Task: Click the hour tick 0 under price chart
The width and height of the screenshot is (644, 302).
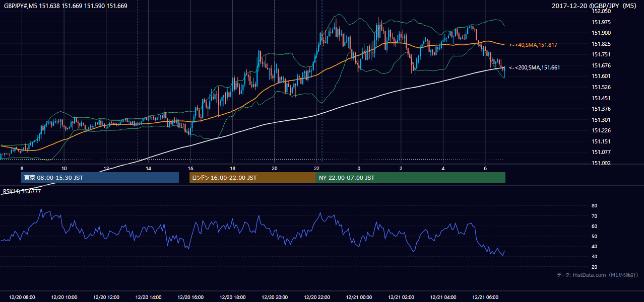Action: pyautogui.click(x=359, y=169)
